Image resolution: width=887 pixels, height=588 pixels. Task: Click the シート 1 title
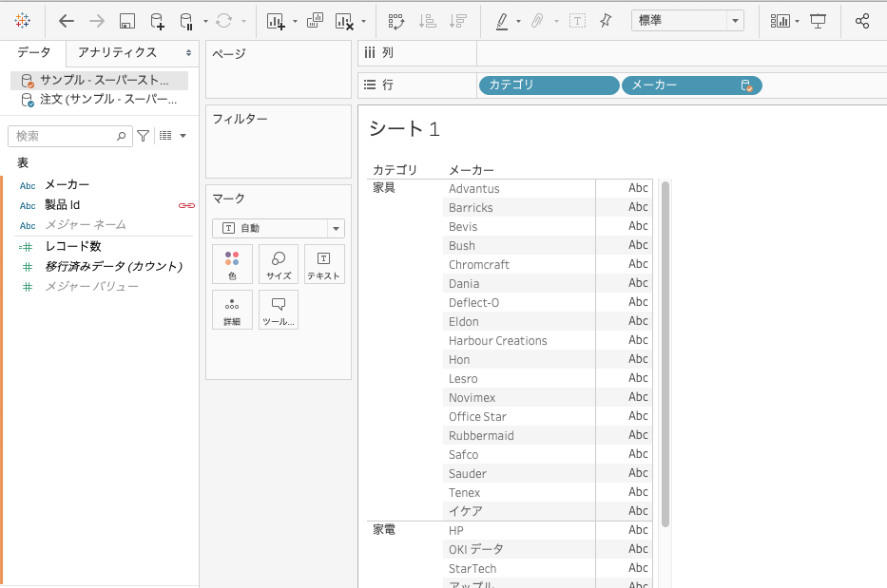pos(404,129)
